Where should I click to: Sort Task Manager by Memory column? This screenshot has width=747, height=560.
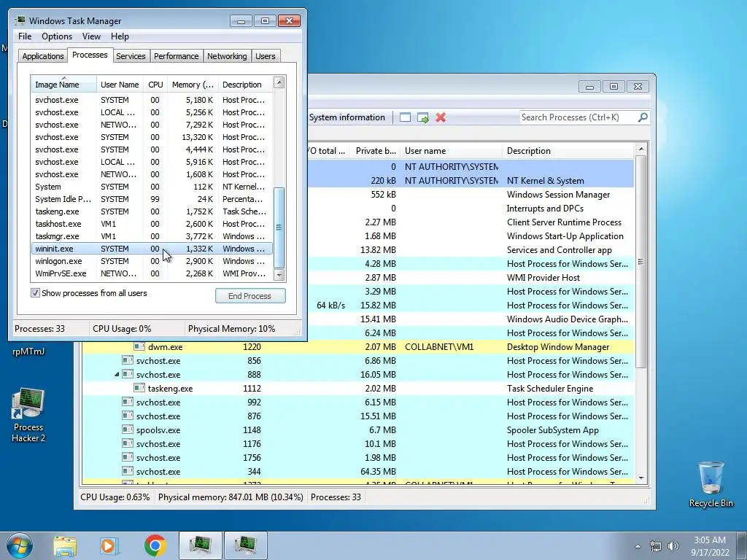tap(193, 85)
